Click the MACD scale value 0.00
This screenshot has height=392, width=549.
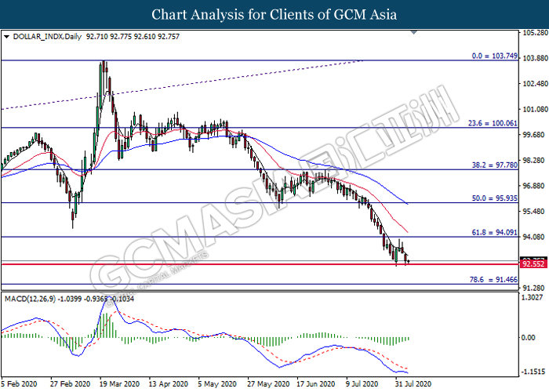coord(529,337)
